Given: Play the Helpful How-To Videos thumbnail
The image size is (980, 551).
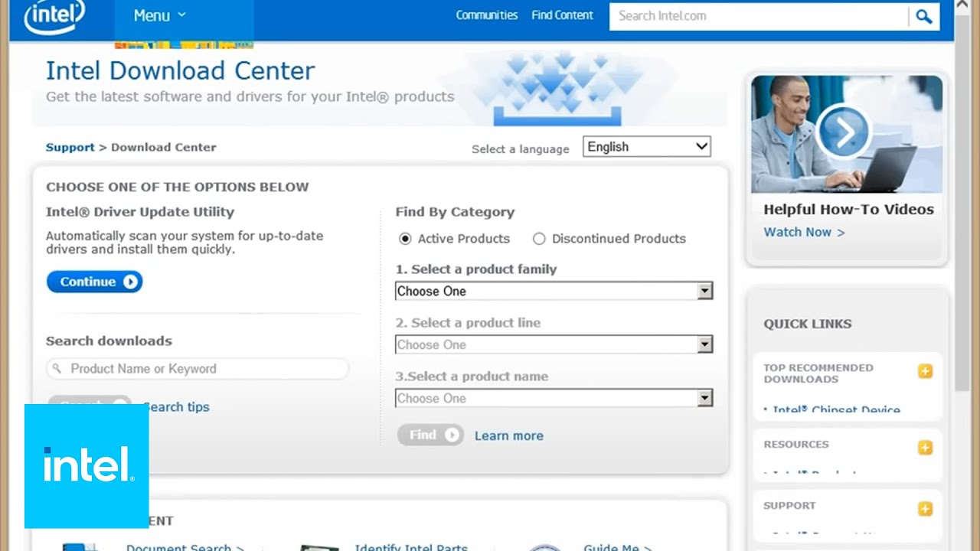Looking at the screenshot, I should [847, 134].
